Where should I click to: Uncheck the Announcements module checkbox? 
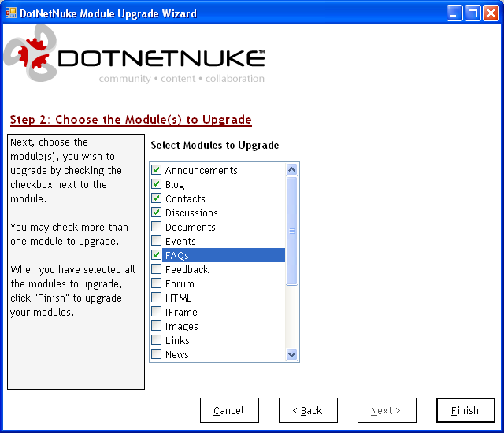pos(156,170)
